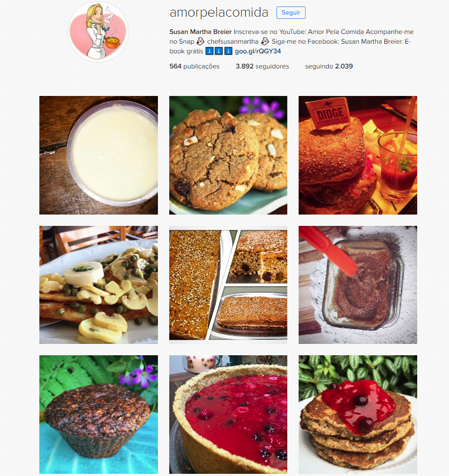Open the glass dish with red spatula photo

[358, 285]
